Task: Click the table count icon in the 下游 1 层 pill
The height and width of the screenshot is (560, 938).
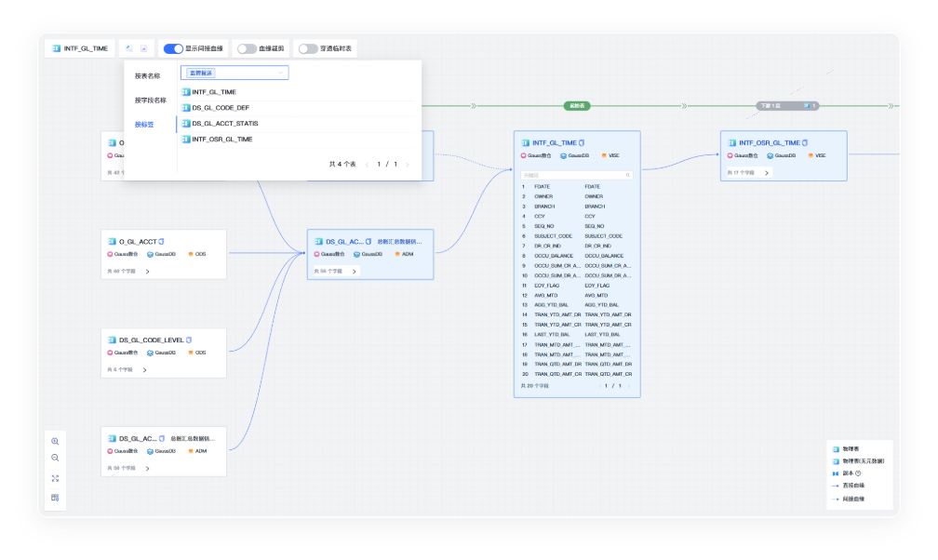Action: pos(807,106)
